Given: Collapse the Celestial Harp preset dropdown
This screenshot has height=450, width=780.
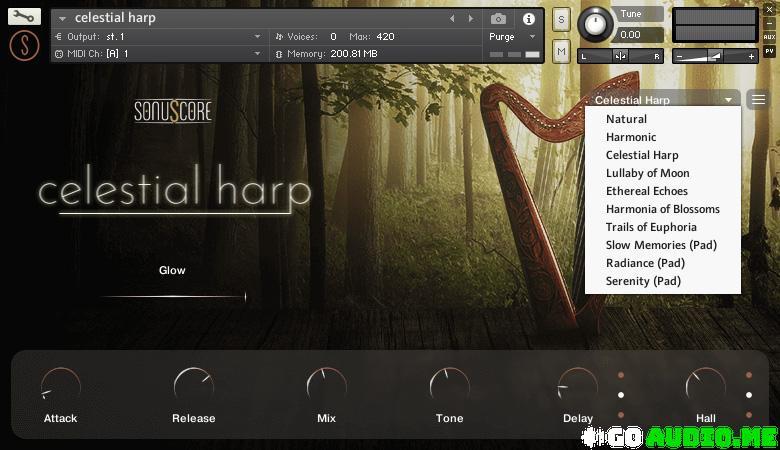Looking at the screenshot, I should point(728,100).
